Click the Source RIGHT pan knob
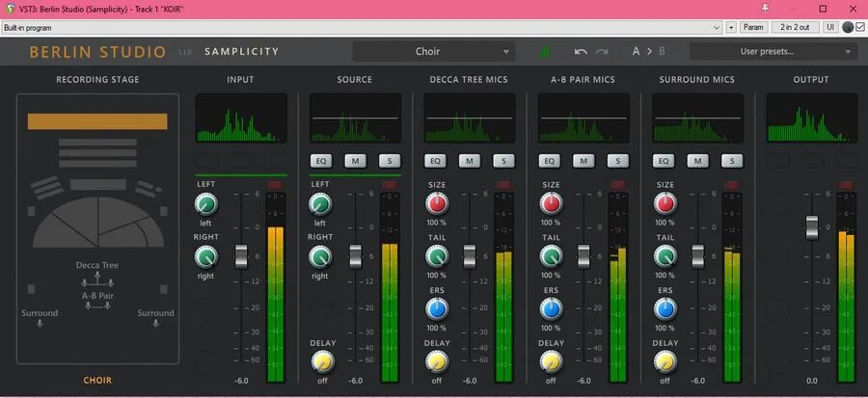The width and height of the screenshot is (868, 398). tap(320, 257)
